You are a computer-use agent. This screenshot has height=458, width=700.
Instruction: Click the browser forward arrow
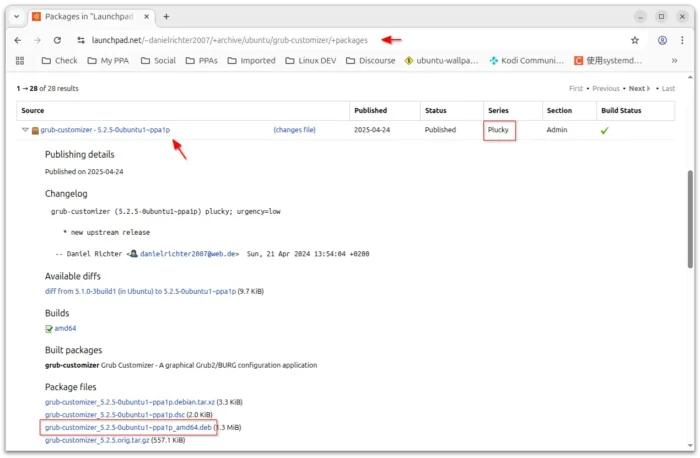(38, 40)
